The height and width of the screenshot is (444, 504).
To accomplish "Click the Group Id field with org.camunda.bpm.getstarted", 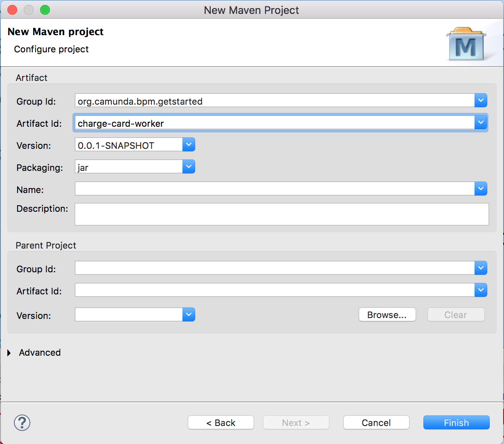I will point(274,101).
